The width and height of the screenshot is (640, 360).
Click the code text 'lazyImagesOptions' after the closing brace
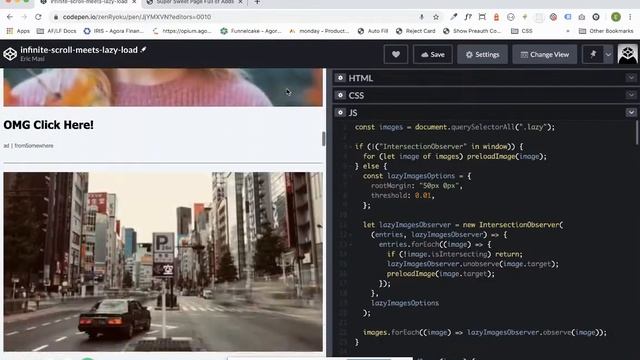point(404,303)
